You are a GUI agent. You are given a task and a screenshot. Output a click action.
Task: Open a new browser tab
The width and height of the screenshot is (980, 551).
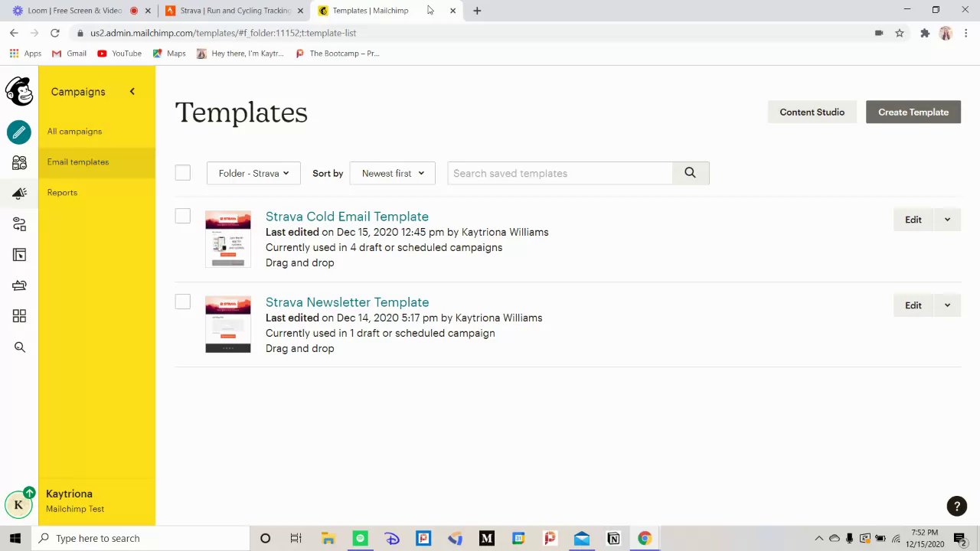pyautogui.click(x=477, y=11)
